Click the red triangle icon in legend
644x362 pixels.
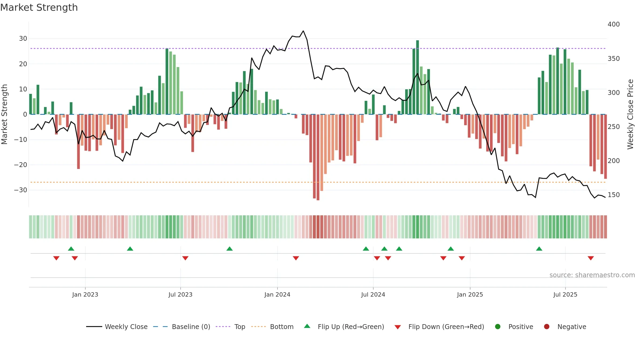pos(398,327)
